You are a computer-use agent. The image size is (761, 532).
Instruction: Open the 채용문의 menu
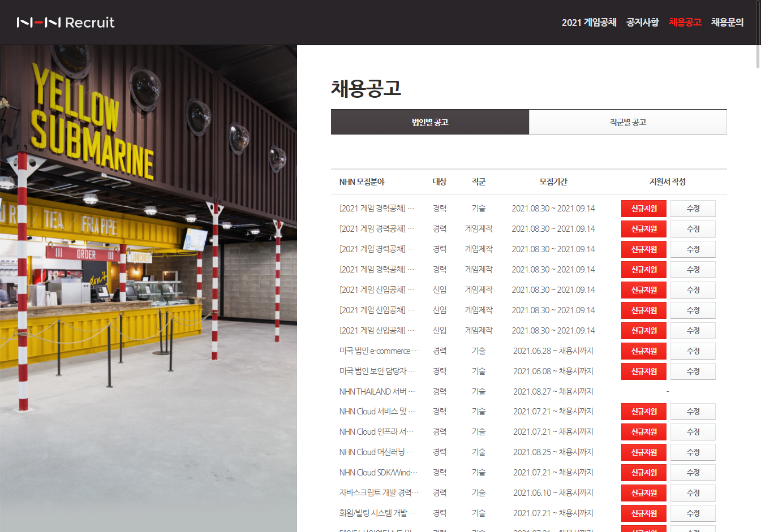pos(728,23)
